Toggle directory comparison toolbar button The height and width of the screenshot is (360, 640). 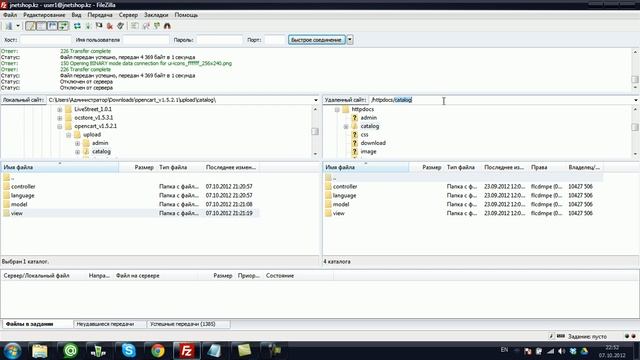pos(146,26)
